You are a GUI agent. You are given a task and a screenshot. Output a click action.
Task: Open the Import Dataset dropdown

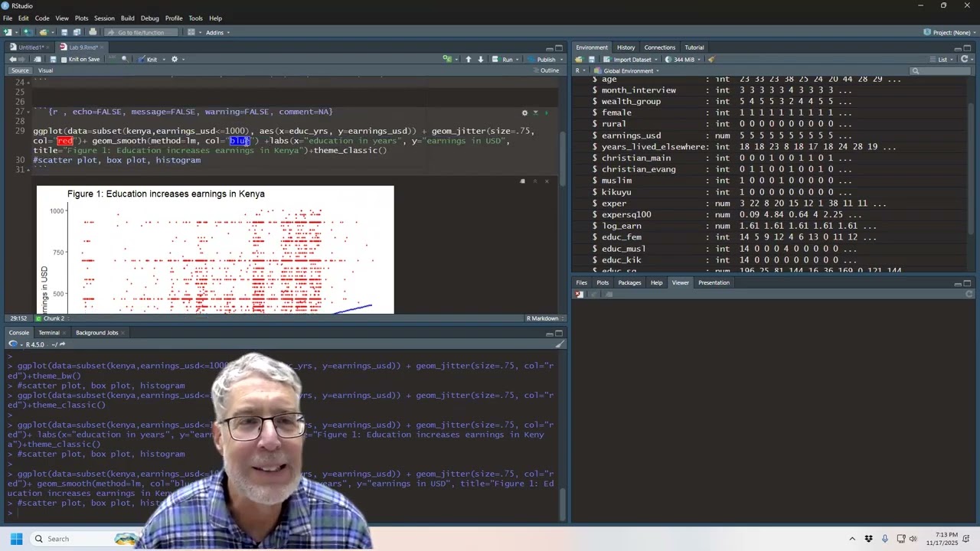click(632, 59)
